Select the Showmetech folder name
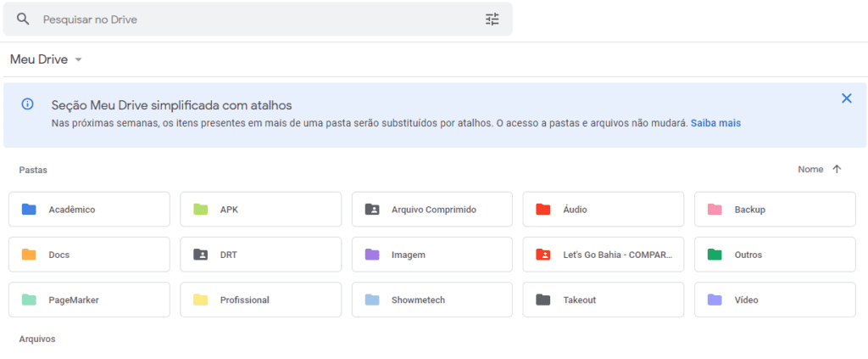Viewport: 868px width, 359px height. pyautogui.click(x=419, y=300)
